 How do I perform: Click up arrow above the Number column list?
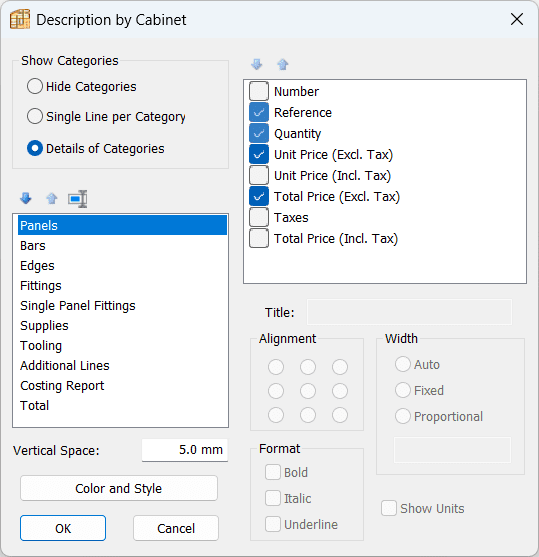283,64
